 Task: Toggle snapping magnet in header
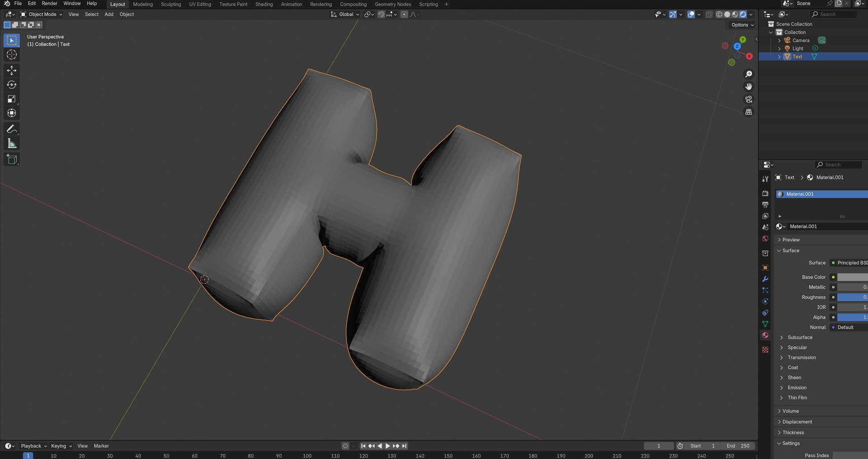pos(381,14)
